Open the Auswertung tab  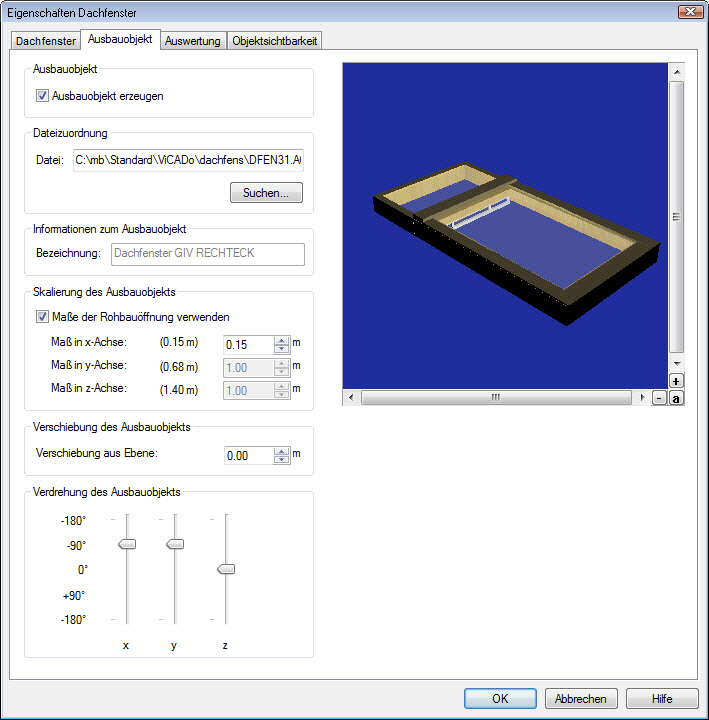click(x=193, y=41)
